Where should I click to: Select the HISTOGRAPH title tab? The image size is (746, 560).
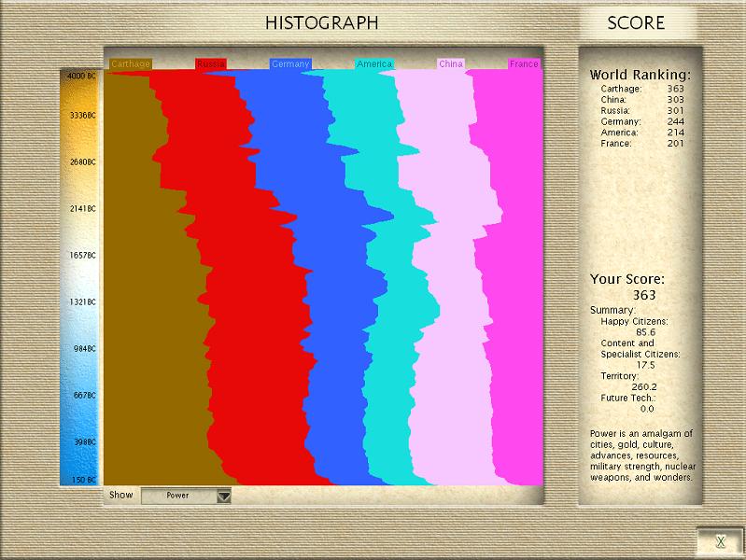322,22
